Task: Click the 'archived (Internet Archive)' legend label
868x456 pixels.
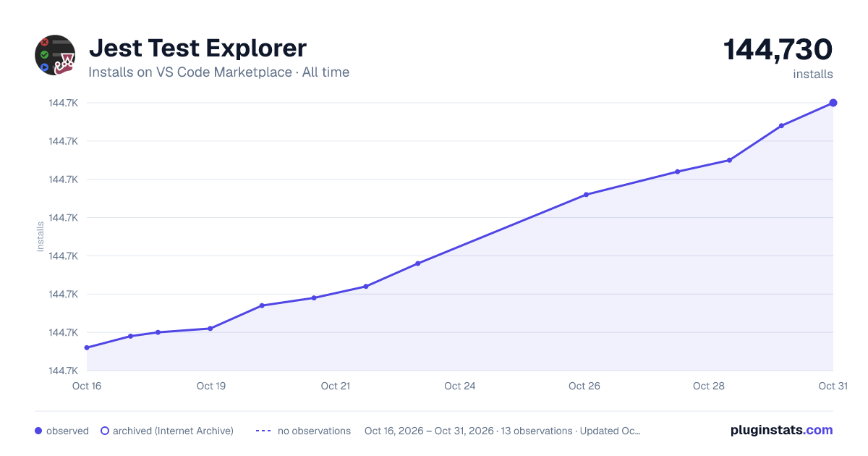Action: [x=173, y=431]
